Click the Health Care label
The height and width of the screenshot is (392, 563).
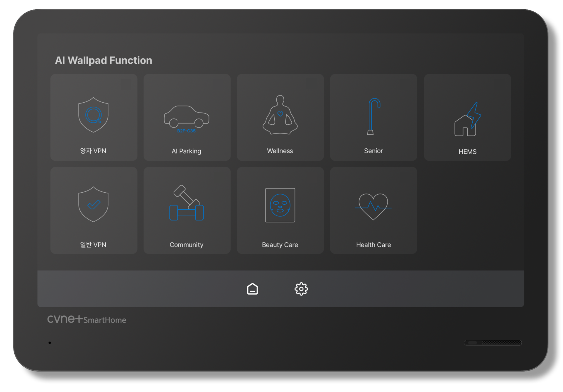[x=373, y=245]
